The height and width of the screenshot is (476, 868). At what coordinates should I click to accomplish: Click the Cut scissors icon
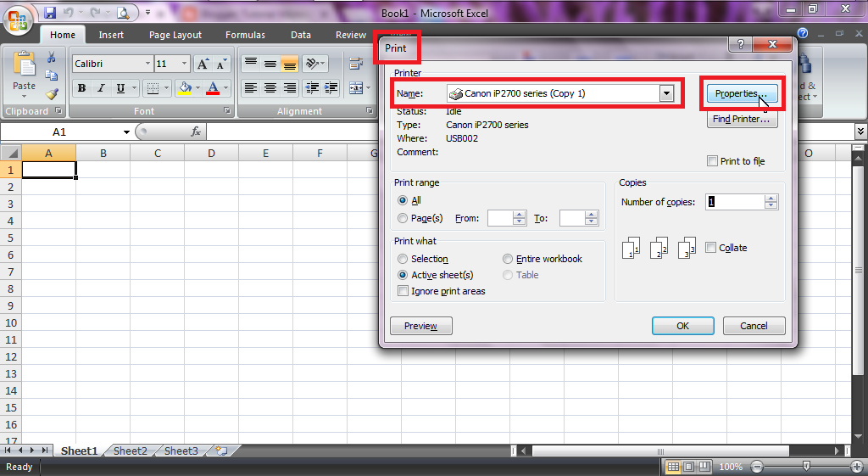click(52, 58)
